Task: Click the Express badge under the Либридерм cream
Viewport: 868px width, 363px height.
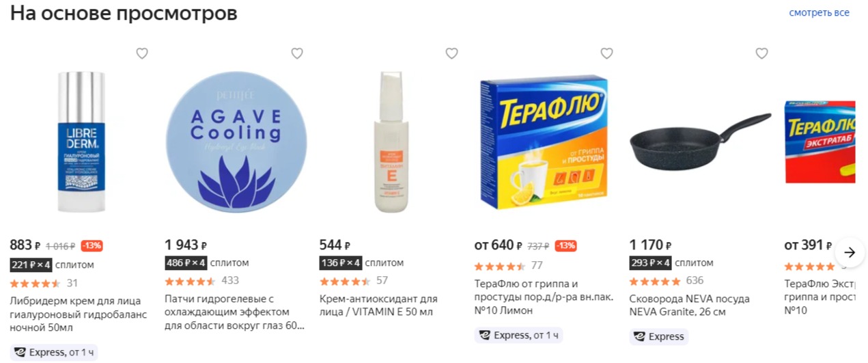Action: click(55, 353)
